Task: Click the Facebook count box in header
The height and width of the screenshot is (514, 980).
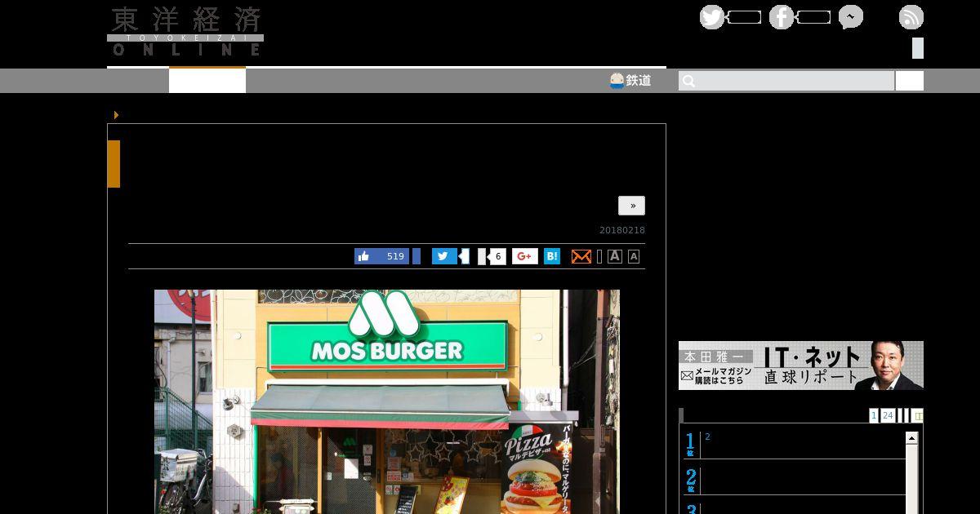Action: (x=813, y=17)
